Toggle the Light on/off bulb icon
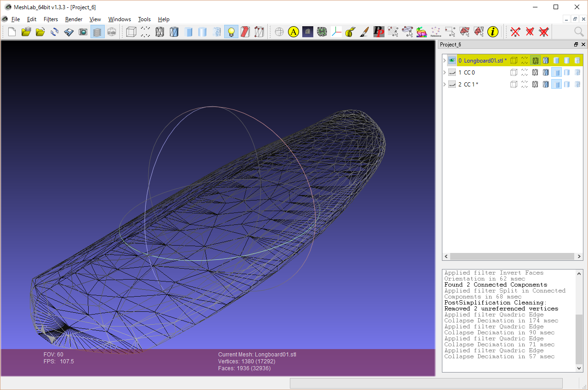 pyautogui.click(x=231, y=32)
